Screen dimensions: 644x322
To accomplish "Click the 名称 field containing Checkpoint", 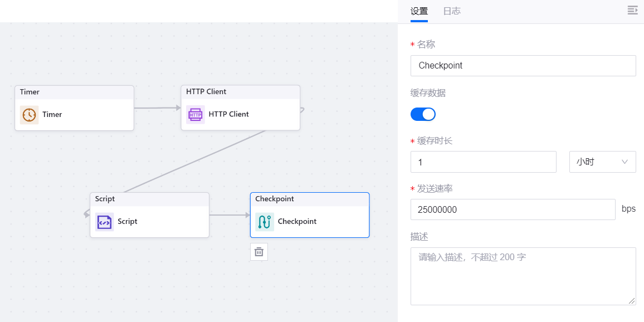I will coord(523,66).
